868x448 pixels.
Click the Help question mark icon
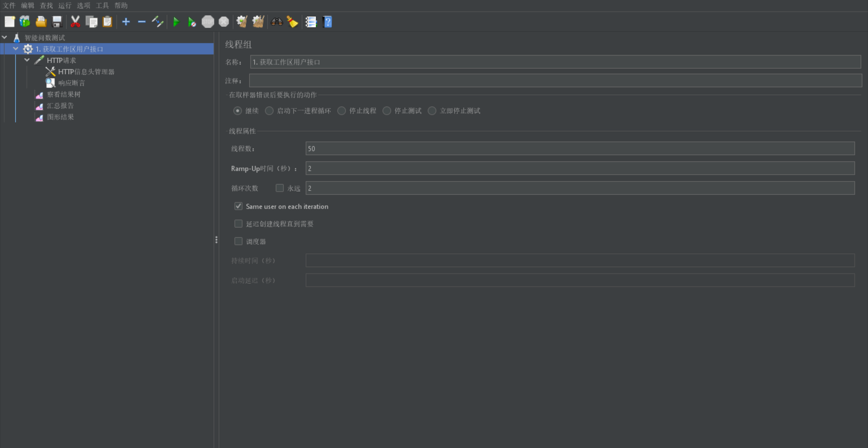(327, 22)
